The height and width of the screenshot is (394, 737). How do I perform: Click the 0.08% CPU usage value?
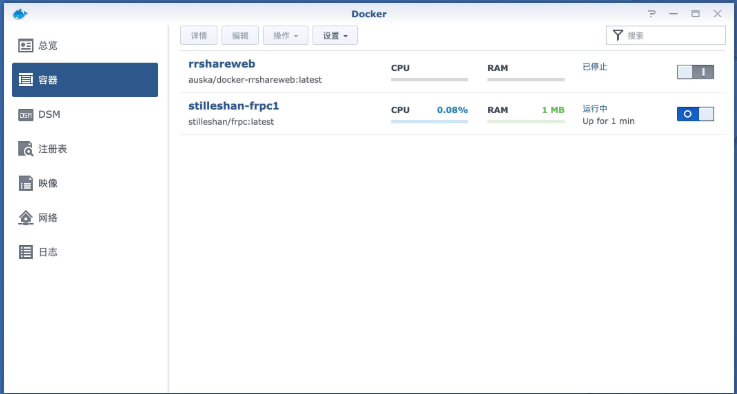click(452, 110)
